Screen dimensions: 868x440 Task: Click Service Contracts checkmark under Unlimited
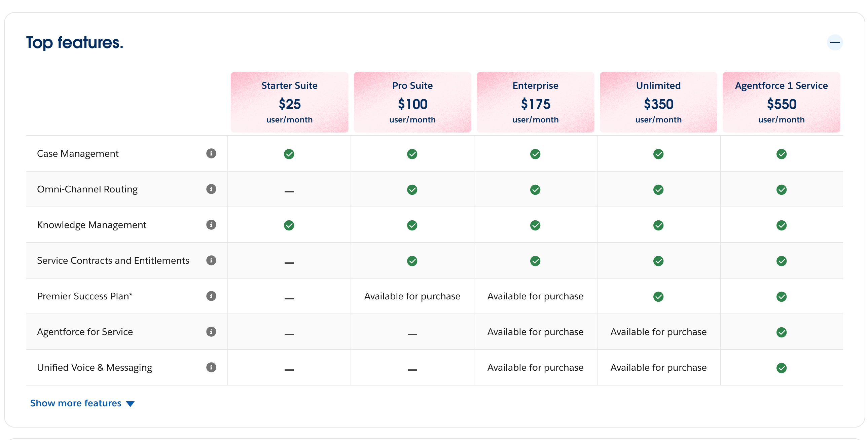pos(658,261)
